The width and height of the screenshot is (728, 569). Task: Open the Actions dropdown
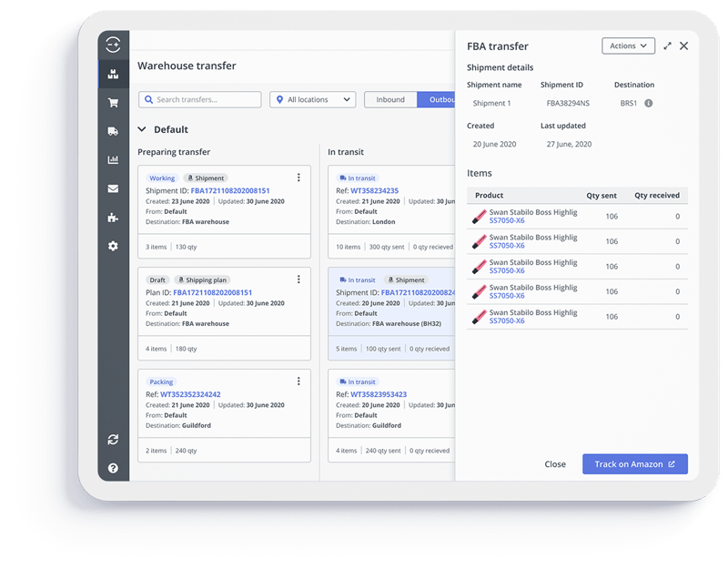(x=628, y=46)
